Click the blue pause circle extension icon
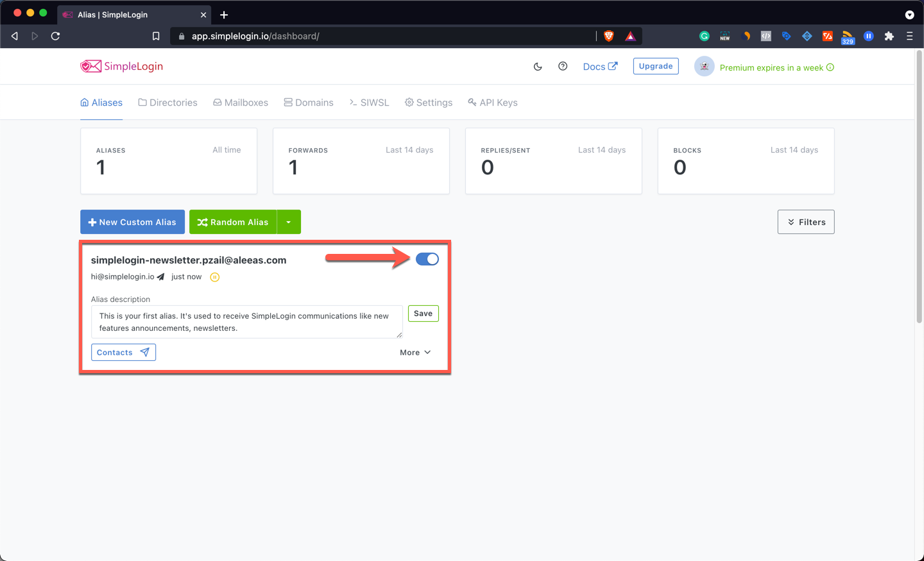This screenshot has width=924, height=561. 869,36
